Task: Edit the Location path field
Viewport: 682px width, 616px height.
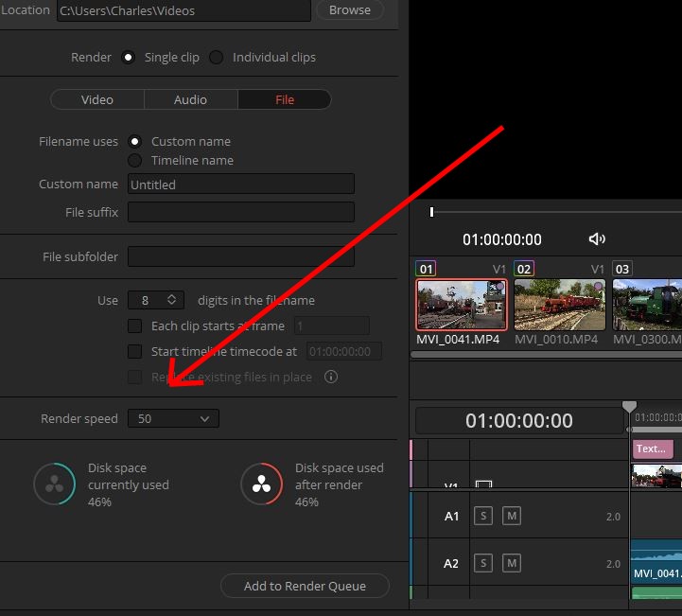Action: coord(184,10)
